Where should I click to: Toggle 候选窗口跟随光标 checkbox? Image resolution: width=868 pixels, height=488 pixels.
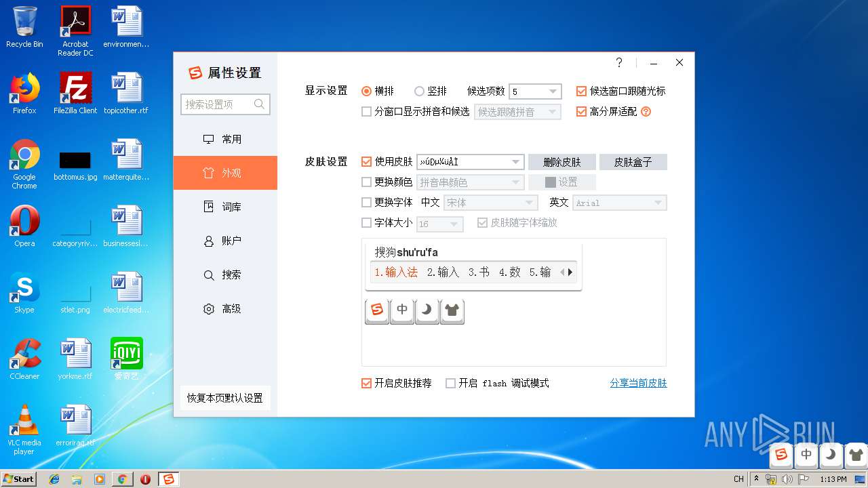pos(581,91)
